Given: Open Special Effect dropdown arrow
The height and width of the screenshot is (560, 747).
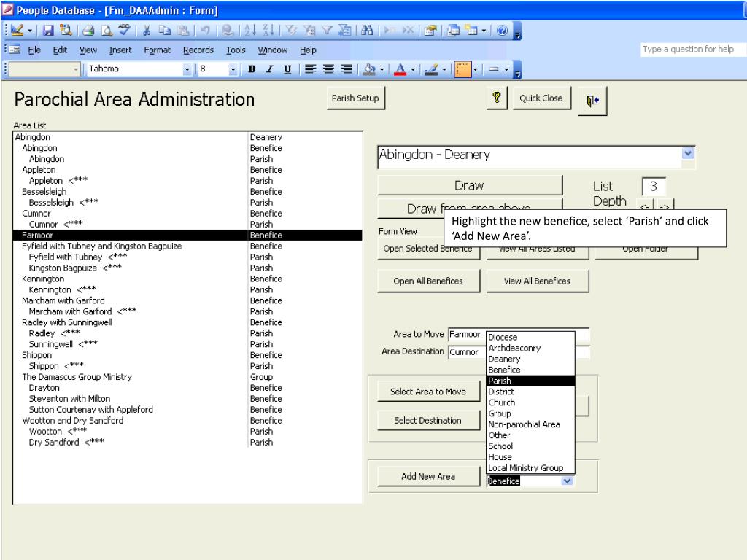Looking at the screenshot, I should point(506,69).
